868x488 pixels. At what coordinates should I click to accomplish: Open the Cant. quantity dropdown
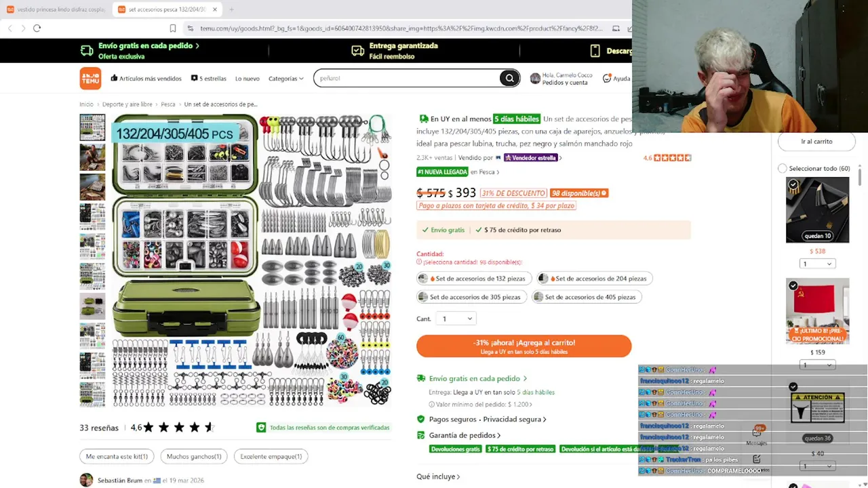point(456,319)
